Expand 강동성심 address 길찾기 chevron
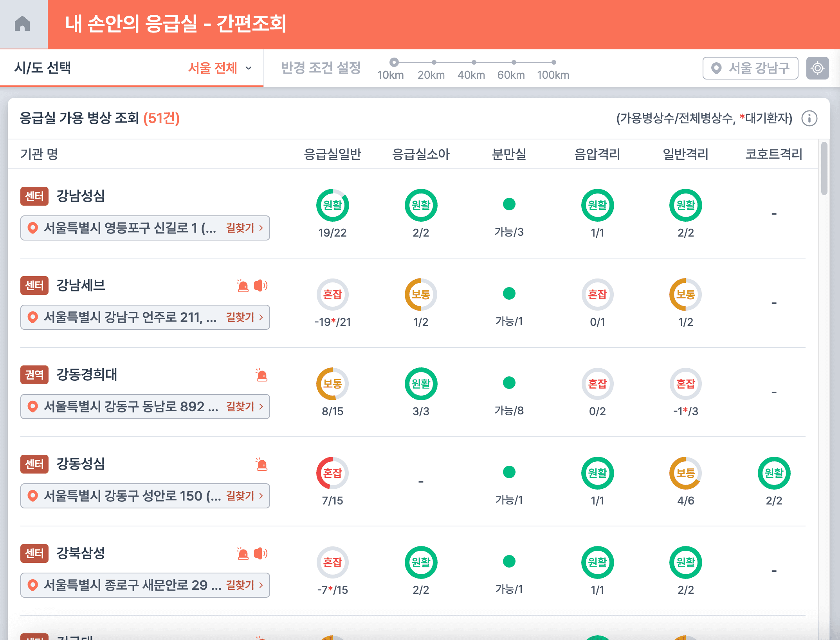Screen dimensions: 840x640 (x=261, y=496)
